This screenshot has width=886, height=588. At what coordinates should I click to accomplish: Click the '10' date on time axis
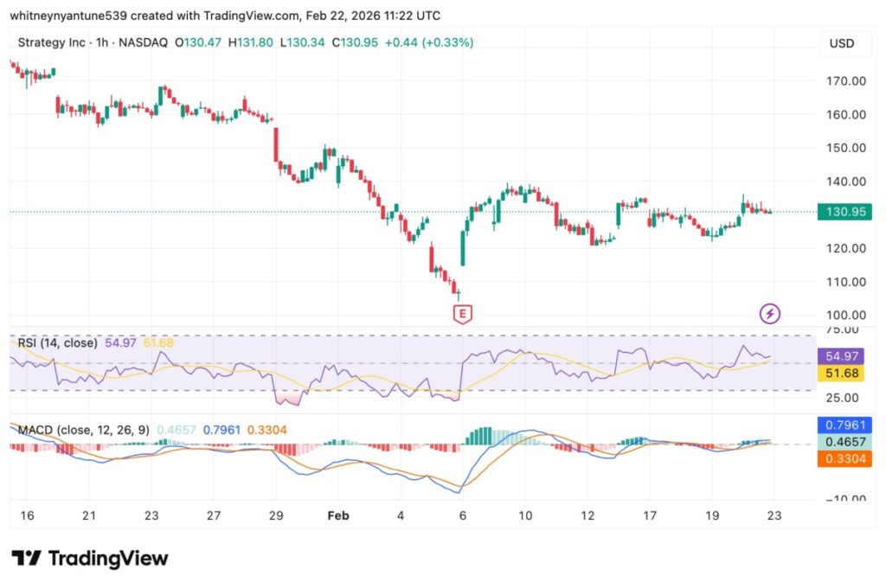tap(525, 514)
